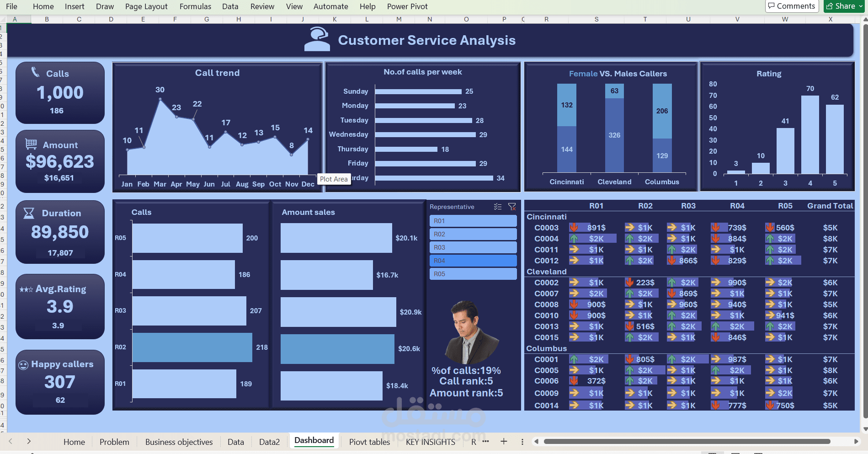868x454 pixels.
Task: Click the headset icon in the dashboard header
Action: (317, 38)
